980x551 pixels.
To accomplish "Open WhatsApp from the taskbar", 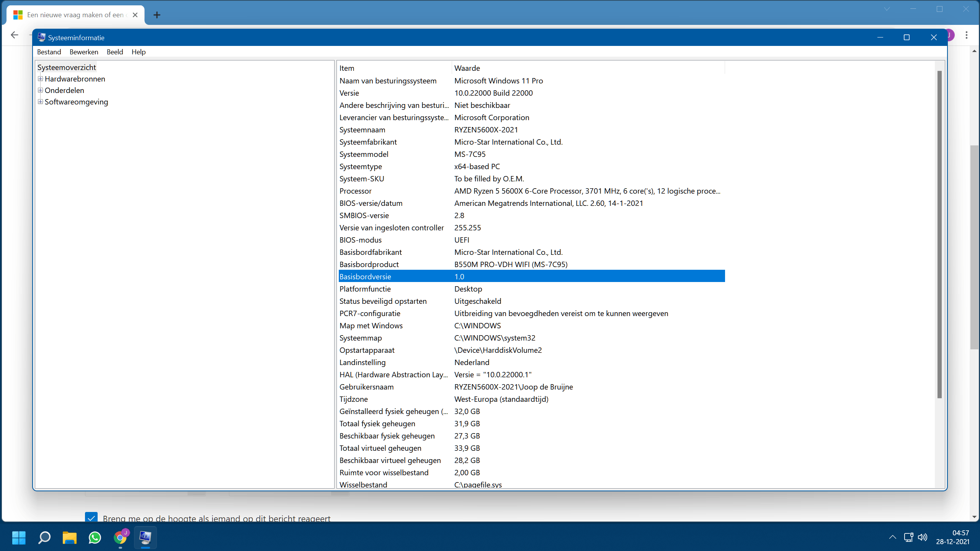I will tap(95, 538).
